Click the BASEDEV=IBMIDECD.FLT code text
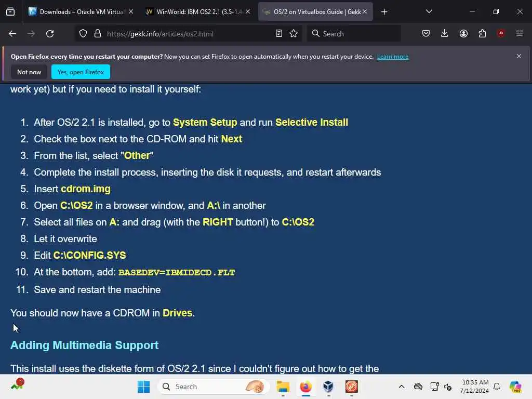 [x=177, y=272]
